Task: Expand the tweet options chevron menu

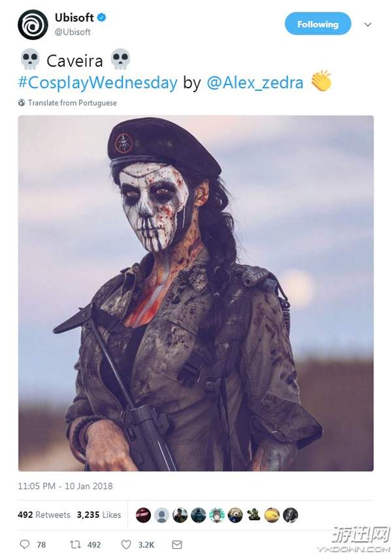Action: click(x=368, y=24)
